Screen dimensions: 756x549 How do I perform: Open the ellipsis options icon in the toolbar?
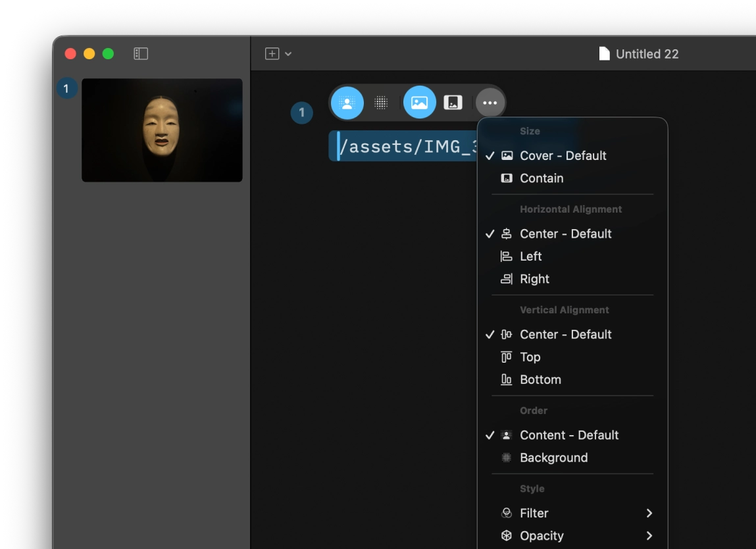click(x=490, y=102)
